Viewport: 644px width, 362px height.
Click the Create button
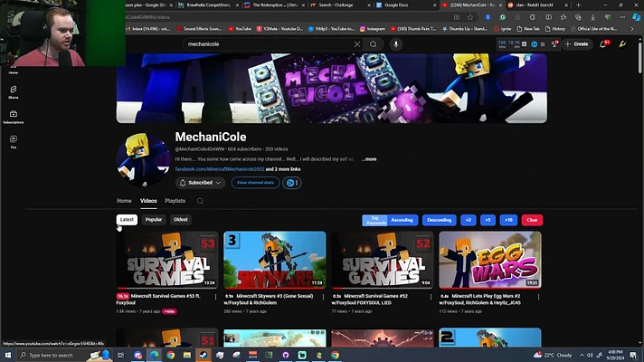[577, 44]
